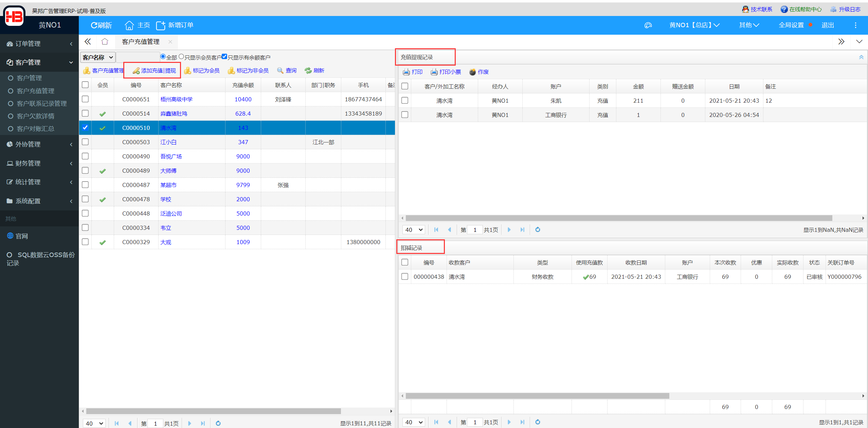Open 全局设置 global settings
The image size is (868, 428).
[x=791, y=25]
